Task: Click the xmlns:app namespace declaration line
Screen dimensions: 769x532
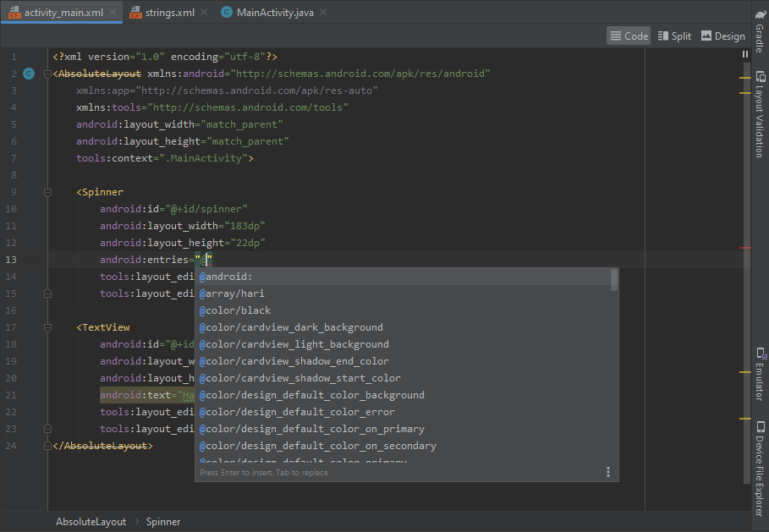Action: [x=227, y=90]
